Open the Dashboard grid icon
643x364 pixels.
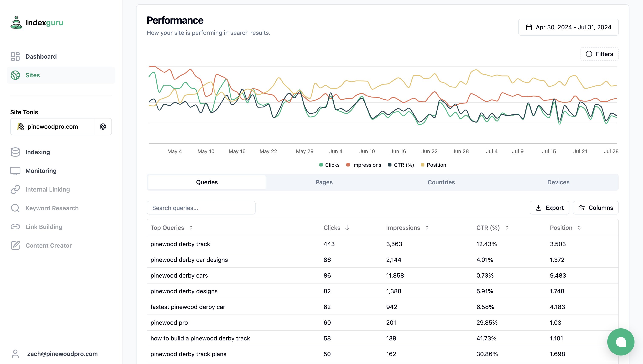click(15, 56)
